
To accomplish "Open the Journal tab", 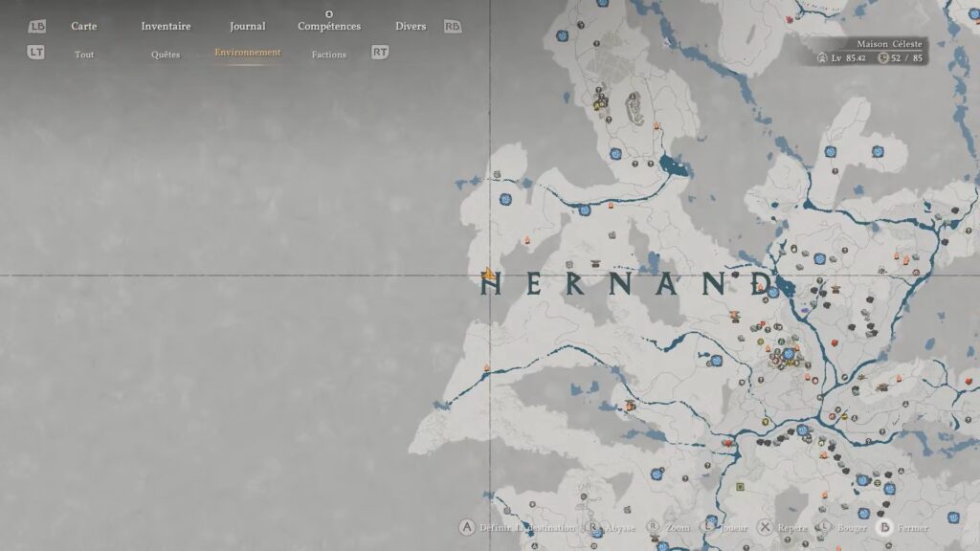I will (x=248, y=26).
